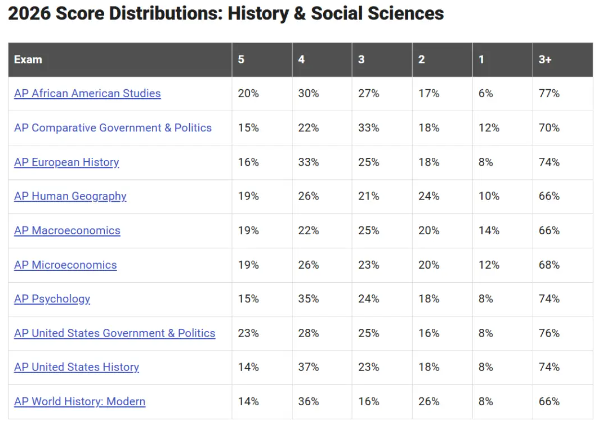Image resolution: width=602 pixels, height=425 pixels.
Task: Open AP World History: Modern link
Action: (x=79, y=401)
